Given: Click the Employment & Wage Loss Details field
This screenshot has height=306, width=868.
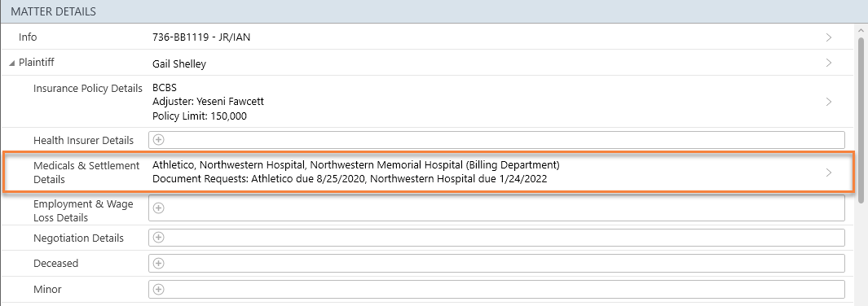Looking at the screenshot, I should (x=496, y=208).
